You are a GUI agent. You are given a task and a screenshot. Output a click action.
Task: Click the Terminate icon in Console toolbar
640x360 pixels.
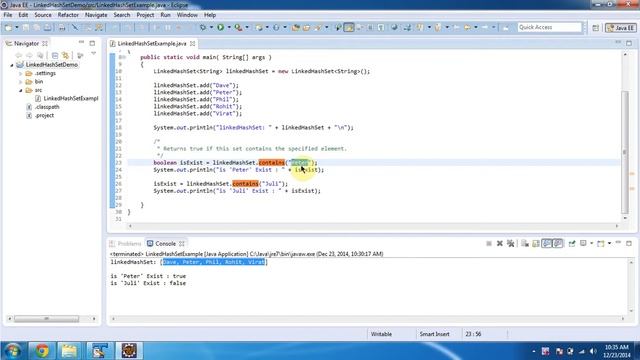(x=489, y=244)
